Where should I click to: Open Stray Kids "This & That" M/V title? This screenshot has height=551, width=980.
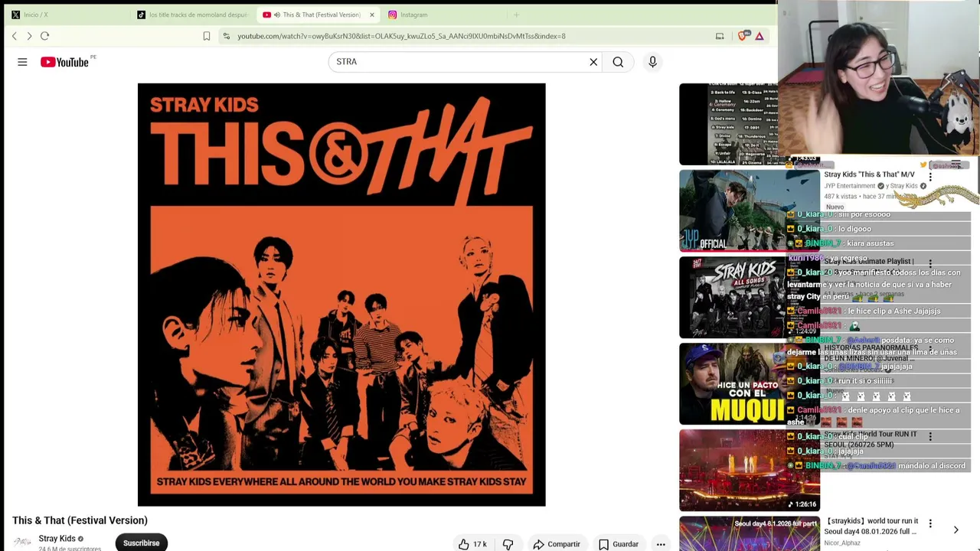pos(869,174)
